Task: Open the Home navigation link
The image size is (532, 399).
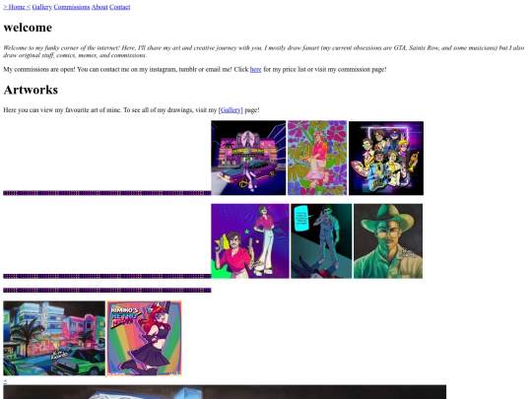Action: (x=17, y=7)
